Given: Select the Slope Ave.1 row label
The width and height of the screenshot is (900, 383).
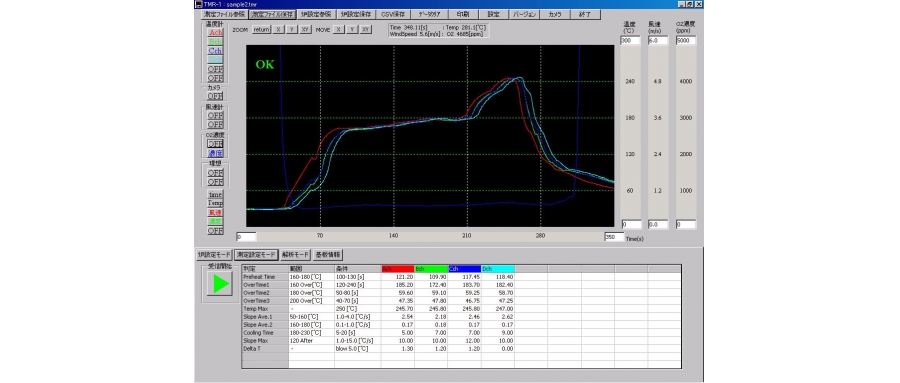Looking at the screenshot, I should pyautogui.click(x=265, y=316).
